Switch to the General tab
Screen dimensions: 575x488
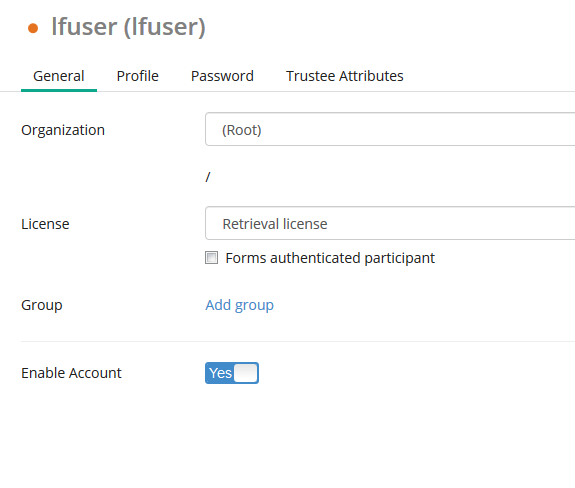pyautogui.click(x=59, y=76)
